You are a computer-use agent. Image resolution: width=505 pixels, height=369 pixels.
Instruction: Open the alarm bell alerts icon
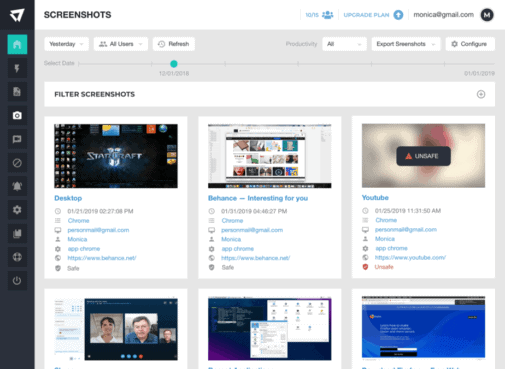(x=17, y=186)
